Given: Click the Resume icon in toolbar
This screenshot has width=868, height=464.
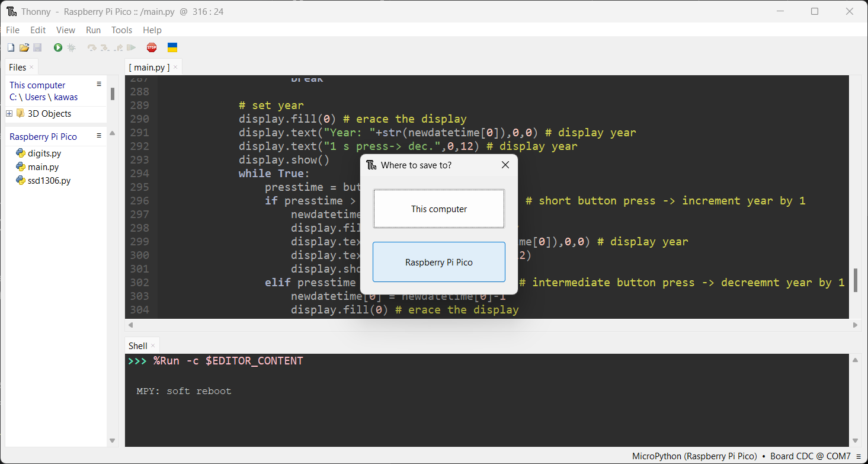Looking at the screenshot, I should pyautogui.click(x=131, y=47).
